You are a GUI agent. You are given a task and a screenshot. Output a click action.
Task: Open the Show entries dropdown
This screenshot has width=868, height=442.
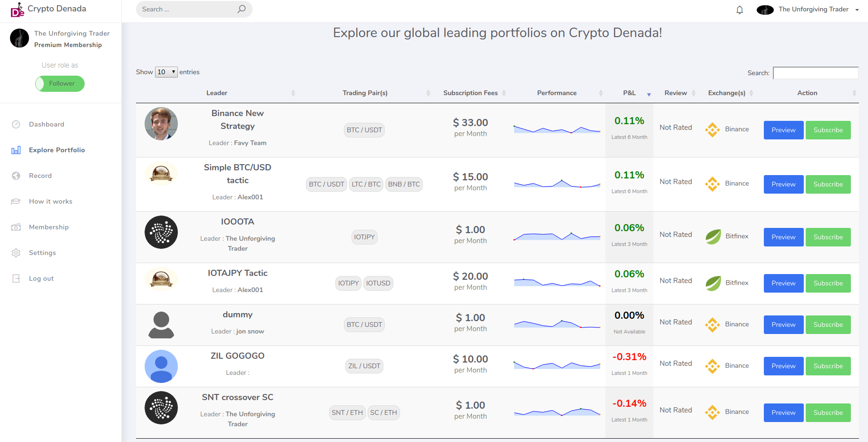pos(166,72)
